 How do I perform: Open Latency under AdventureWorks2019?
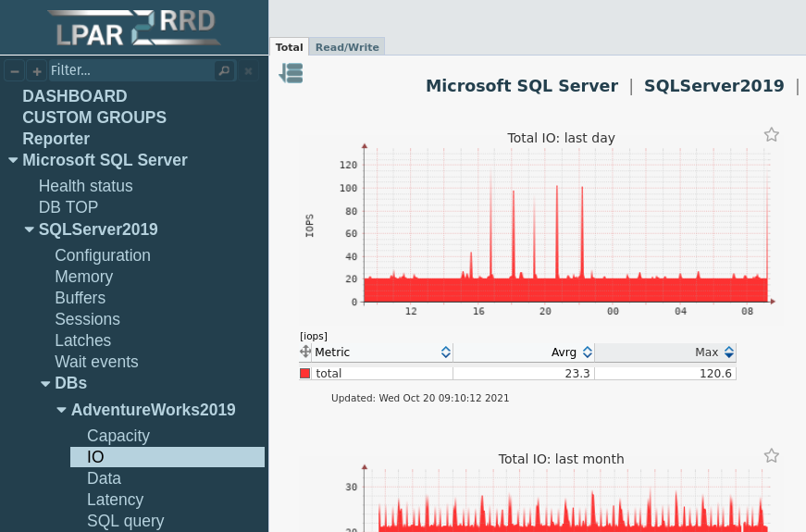coord(115,500)
